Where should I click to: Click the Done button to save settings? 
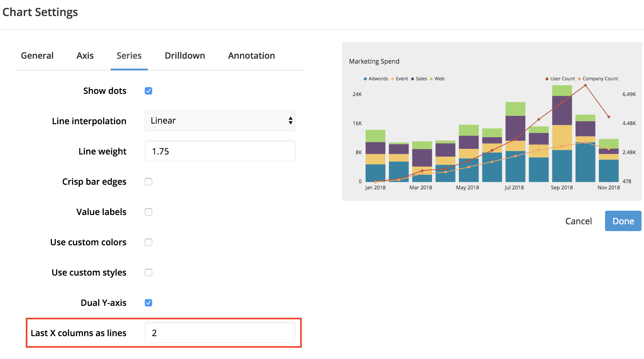pos(623,221)
